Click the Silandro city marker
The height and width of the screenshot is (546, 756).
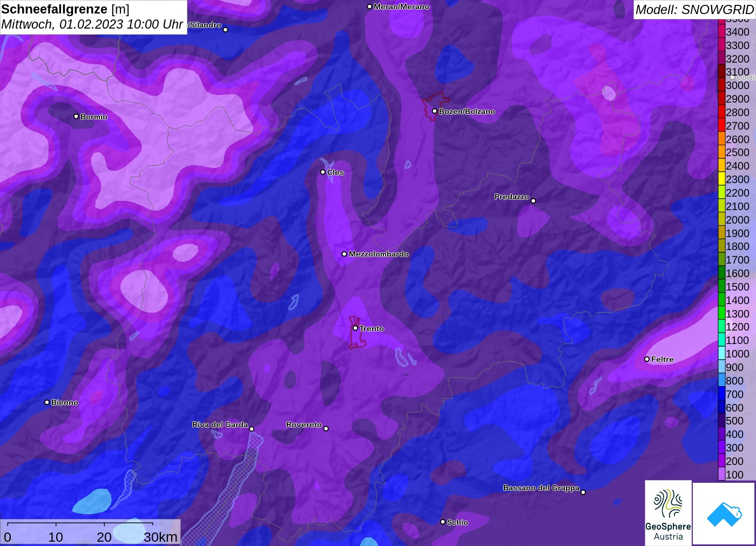click(226, 30)
